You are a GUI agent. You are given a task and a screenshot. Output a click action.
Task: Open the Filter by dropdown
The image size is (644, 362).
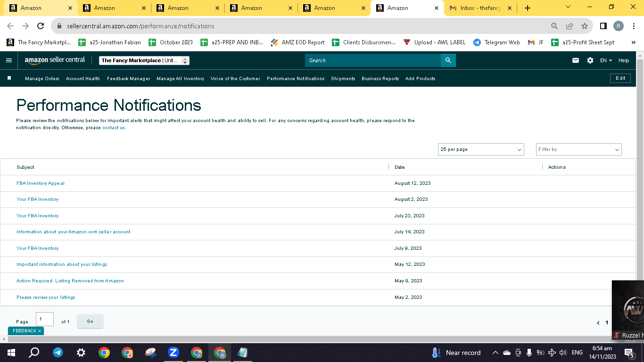pos(579,149)
